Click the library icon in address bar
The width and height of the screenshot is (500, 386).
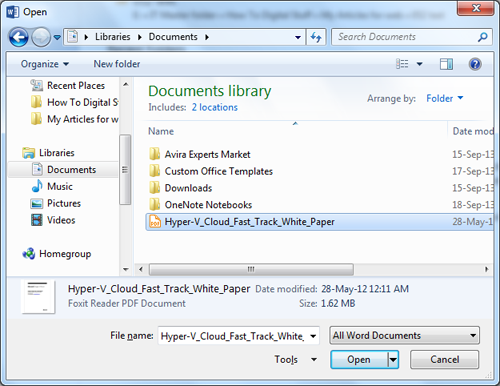[x=73, y=37]
